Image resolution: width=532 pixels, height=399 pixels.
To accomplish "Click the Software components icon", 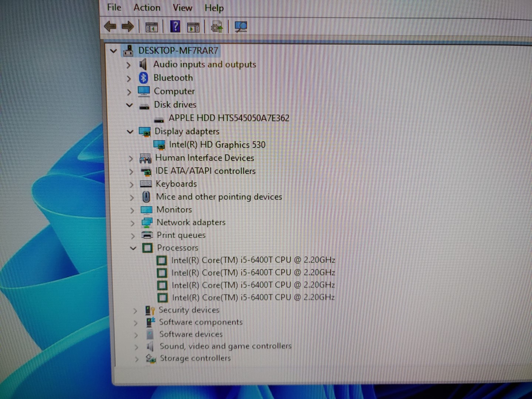I will 150,322.
